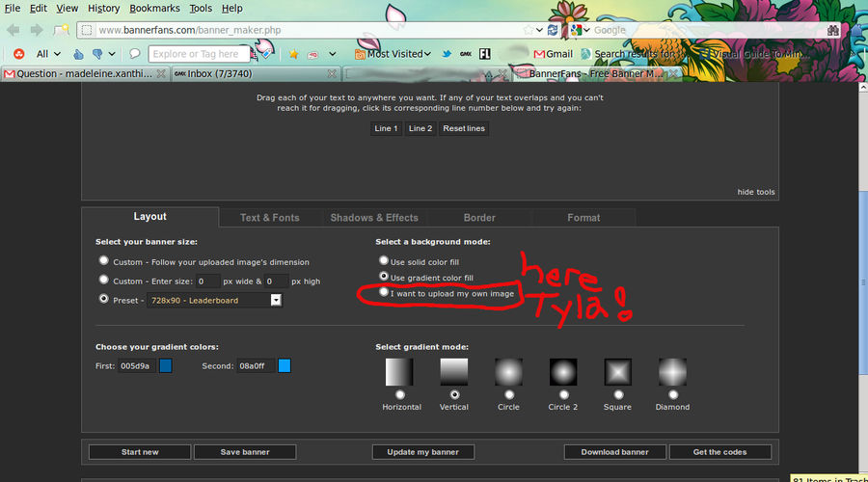
Task: Select the Custom Enter size radio button
Action: (x=103, y=280)
